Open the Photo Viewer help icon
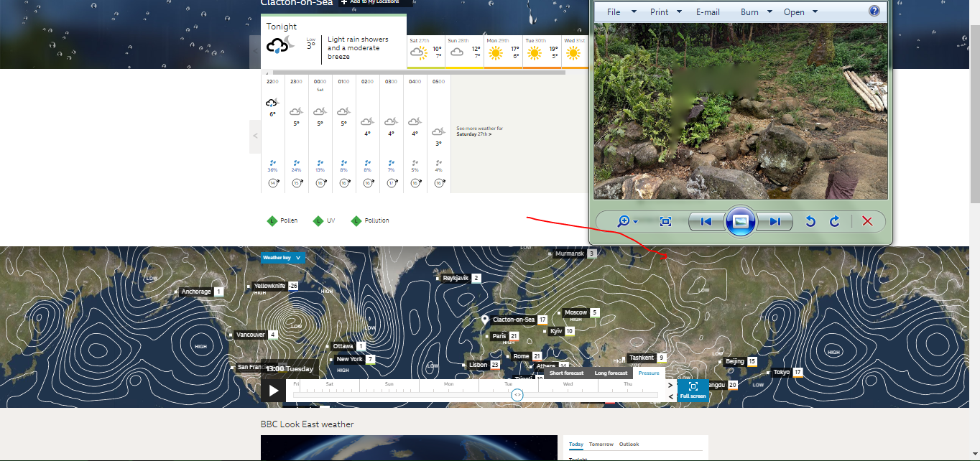Image resolution: width=980 pixels, height=461 pixels. [x=874, y=11]
